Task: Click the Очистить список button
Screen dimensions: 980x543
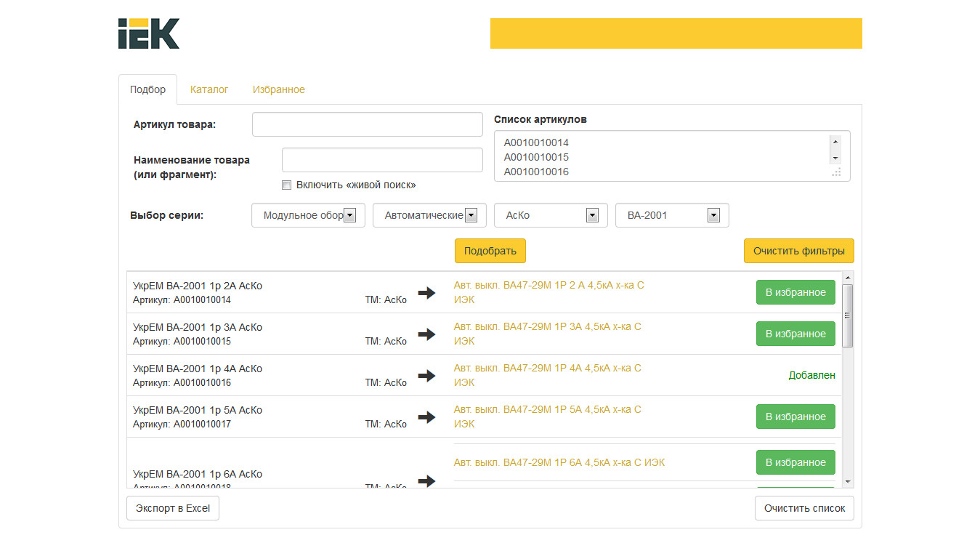Action: [805, 508]
